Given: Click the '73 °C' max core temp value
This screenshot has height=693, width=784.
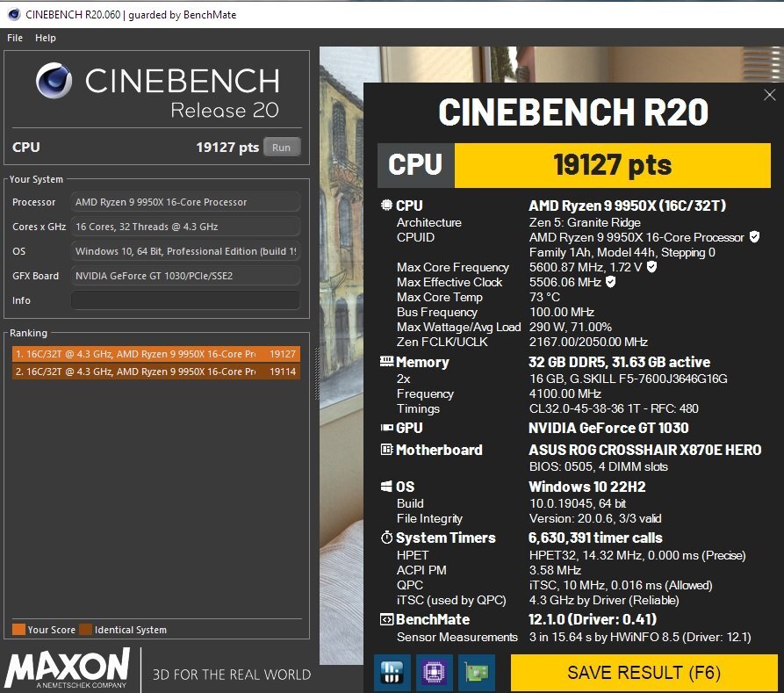Looking at the screenshot, I should [544, 297].
